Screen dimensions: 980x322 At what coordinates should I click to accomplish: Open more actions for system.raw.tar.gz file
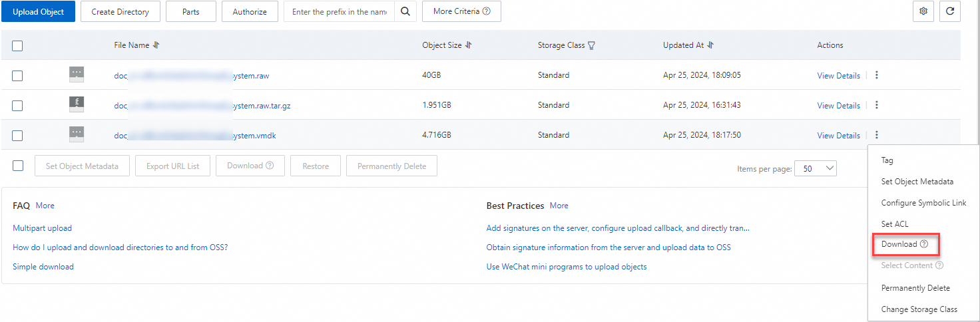pos(876,105)
